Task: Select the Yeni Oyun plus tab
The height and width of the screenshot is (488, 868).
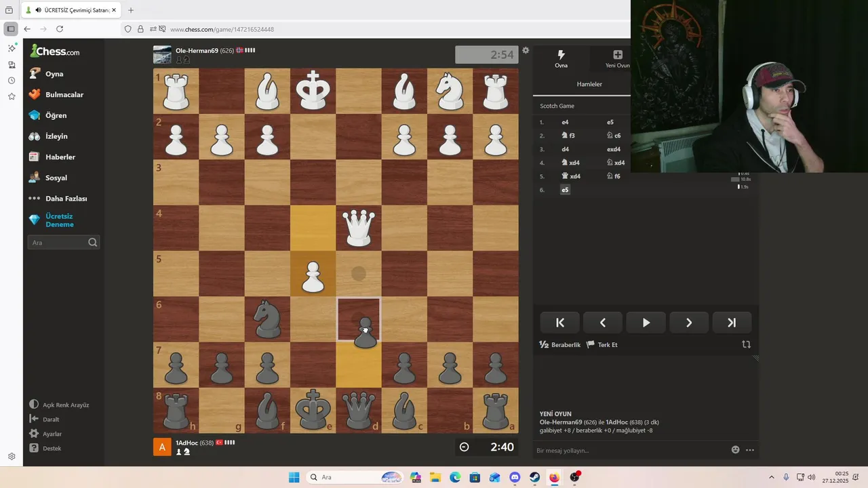Action: coord(617,59)
